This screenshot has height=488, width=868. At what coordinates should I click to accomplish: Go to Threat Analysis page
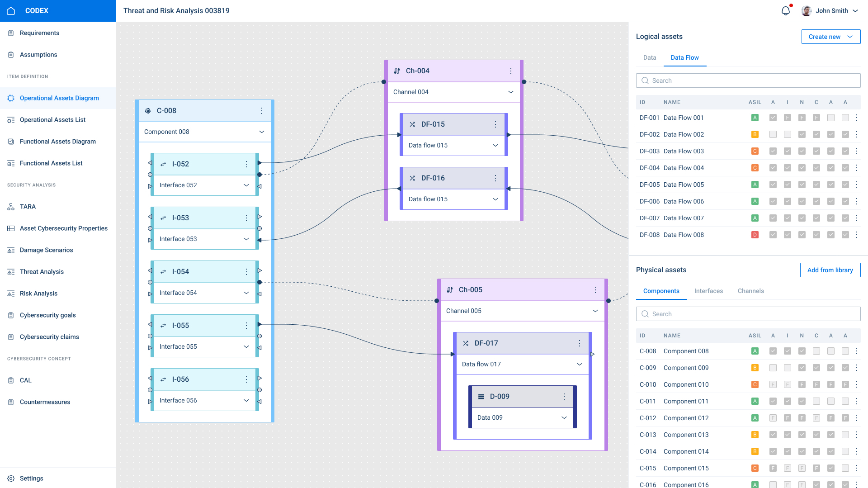(x=58, y=272)
